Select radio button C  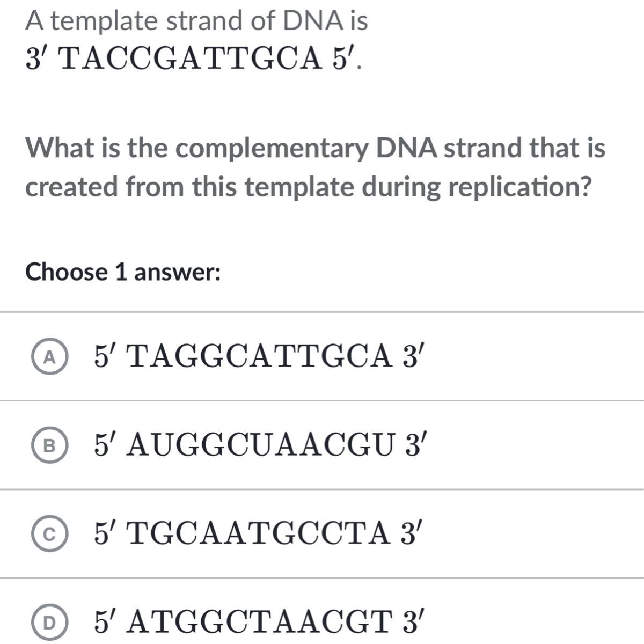click(x=49, y=535)
